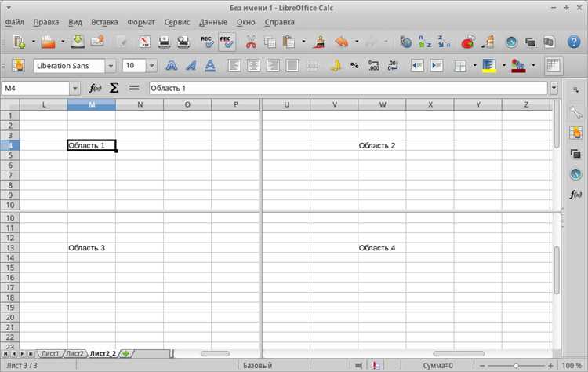Viewport: 588px width, 372px height.
Task: Open the Вставка menu
Action: pyautogui.click(x=104, y=22)
